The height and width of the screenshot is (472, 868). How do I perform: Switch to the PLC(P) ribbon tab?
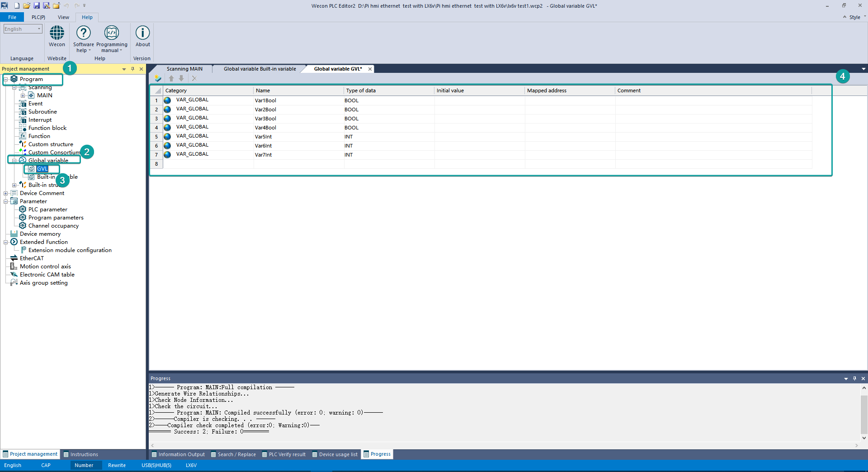[38, 17]
